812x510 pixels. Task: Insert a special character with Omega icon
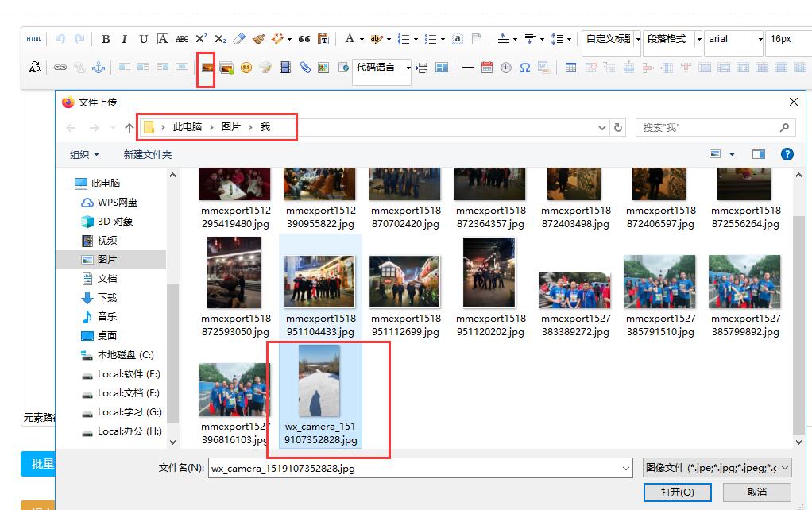(525, 68)
